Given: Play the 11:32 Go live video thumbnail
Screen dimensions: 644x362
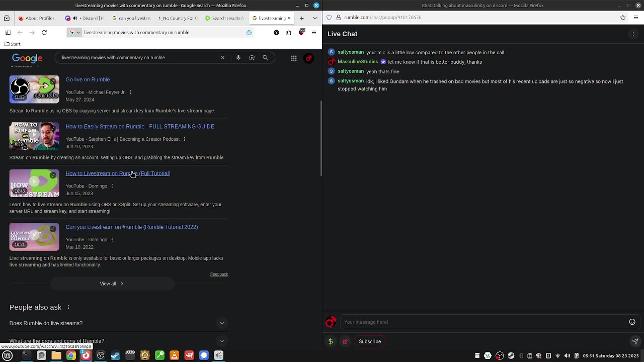Looking at the screenshot, I should click(x=34, y=89).
